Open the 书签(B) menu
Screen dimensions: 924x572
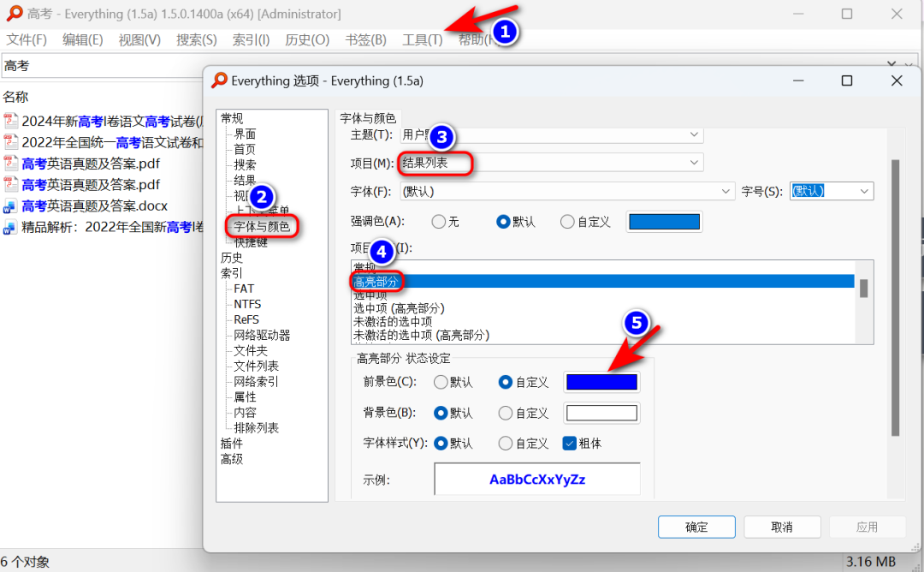click(x=365, y=39)
